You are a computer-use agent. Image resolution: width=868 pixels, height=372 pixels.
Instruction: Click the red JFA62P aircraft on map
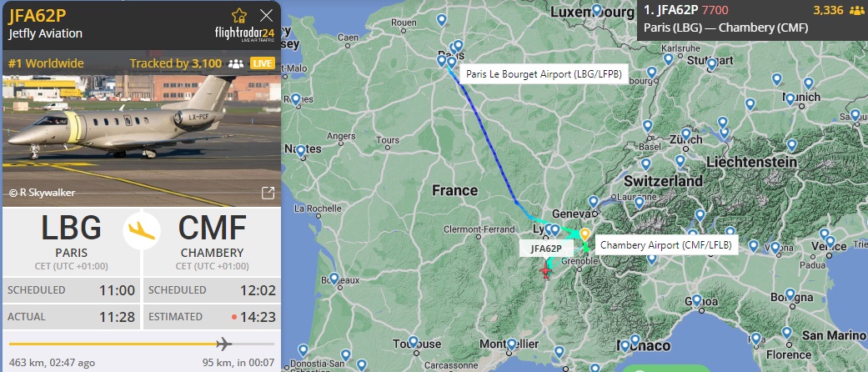click(x=546, y=271)
